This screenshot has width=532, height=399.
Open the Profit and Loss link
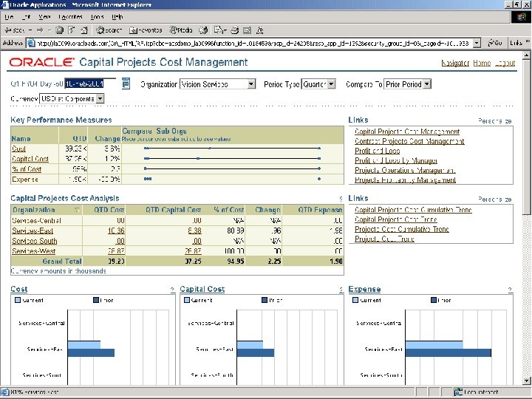[x=378, y=151]
